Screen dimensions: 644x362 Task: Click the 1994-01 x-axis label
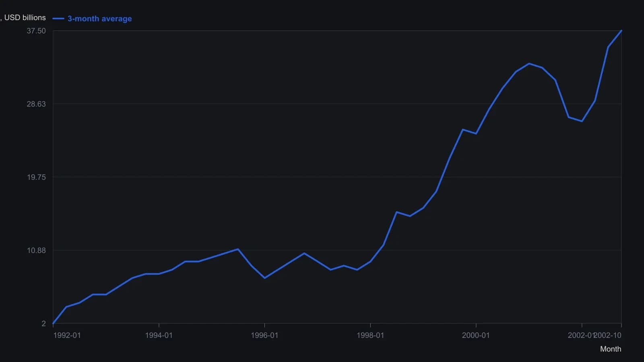click(159, 335)
